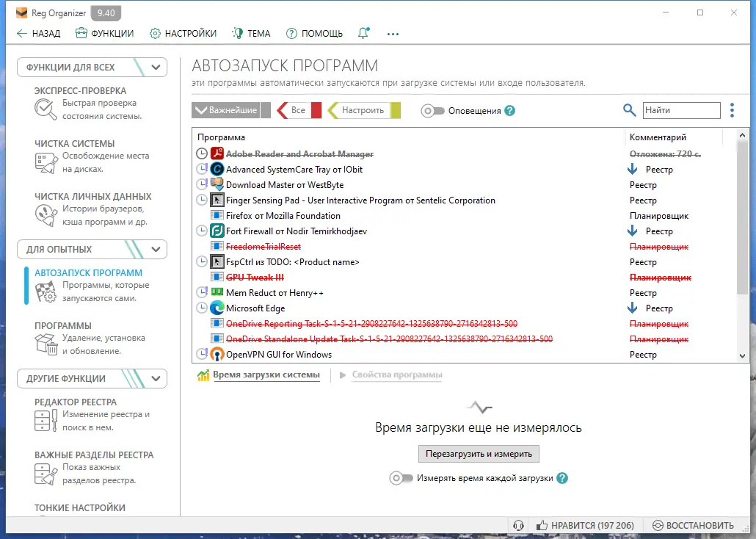Select Firefox от Mozilla Foundation entry

(283, 216)
